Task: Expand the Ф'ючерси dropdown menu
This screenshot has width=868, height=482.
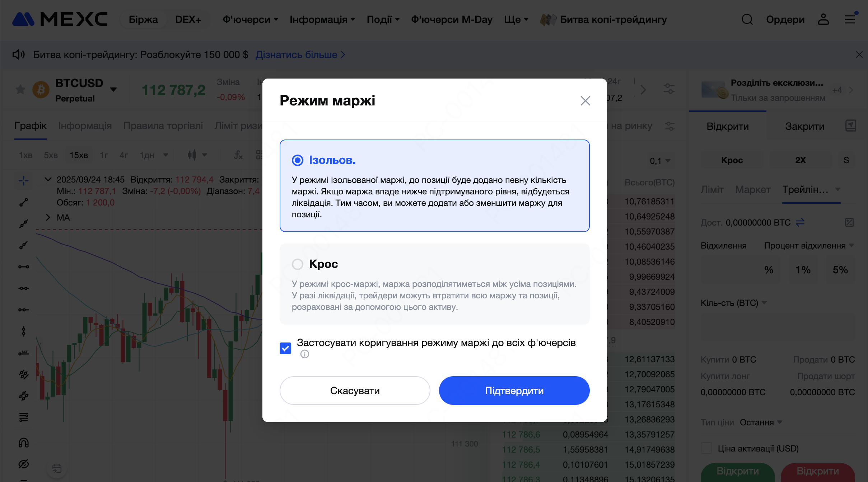Action: [250, 19]
